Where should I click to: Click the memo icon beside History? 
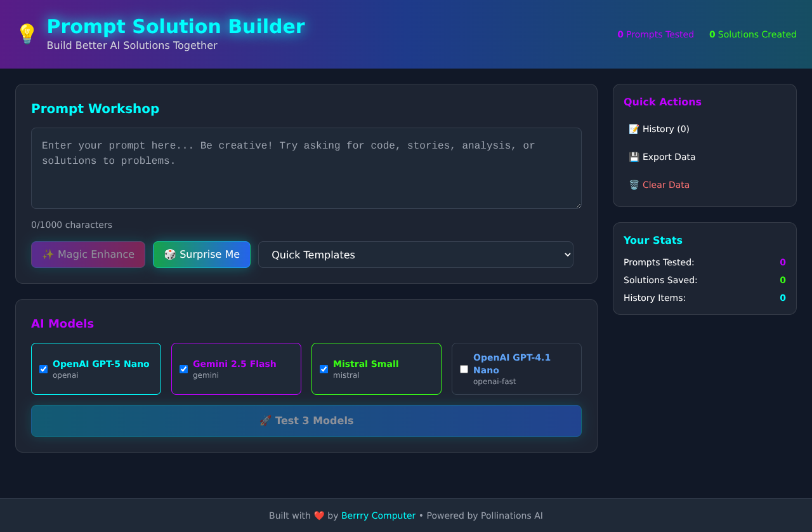[x=633, y=129]
